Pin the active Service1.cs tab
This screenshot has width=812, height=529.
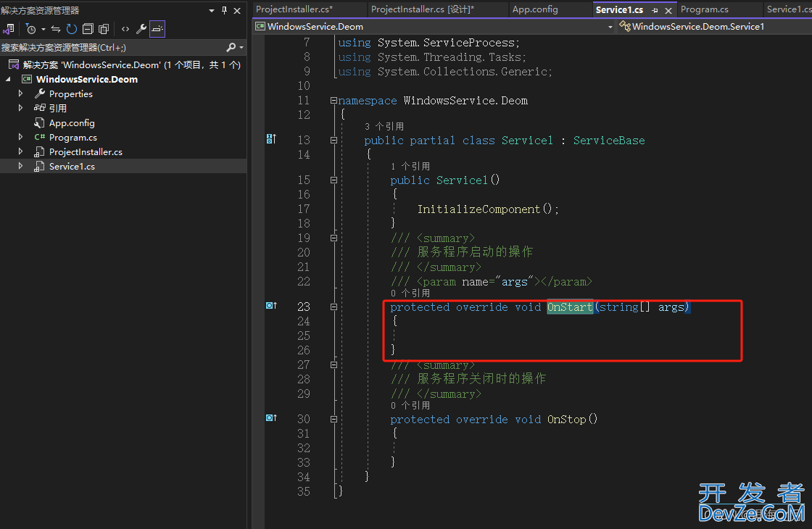pos(655,10)
